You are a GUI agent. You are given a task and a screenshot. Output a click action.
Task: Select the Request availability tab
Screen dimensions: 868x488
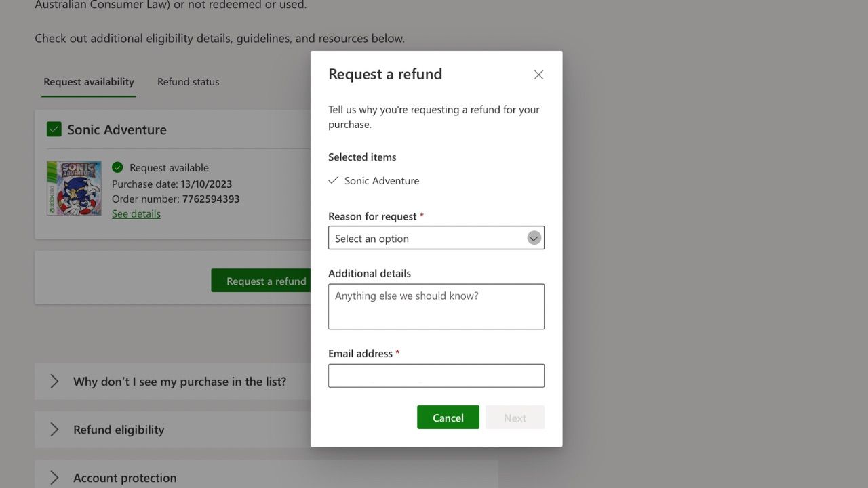[x=88, y=81]
